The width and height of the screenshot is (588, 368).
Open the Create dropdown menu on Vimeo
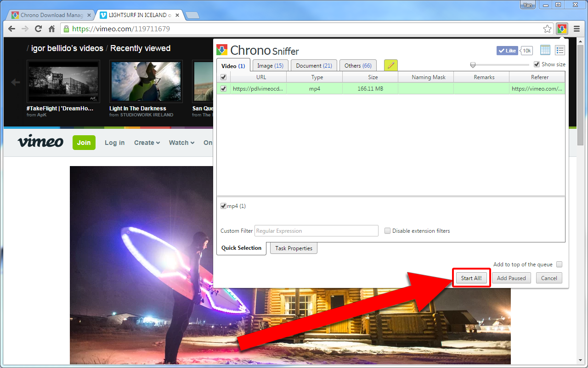147,143
